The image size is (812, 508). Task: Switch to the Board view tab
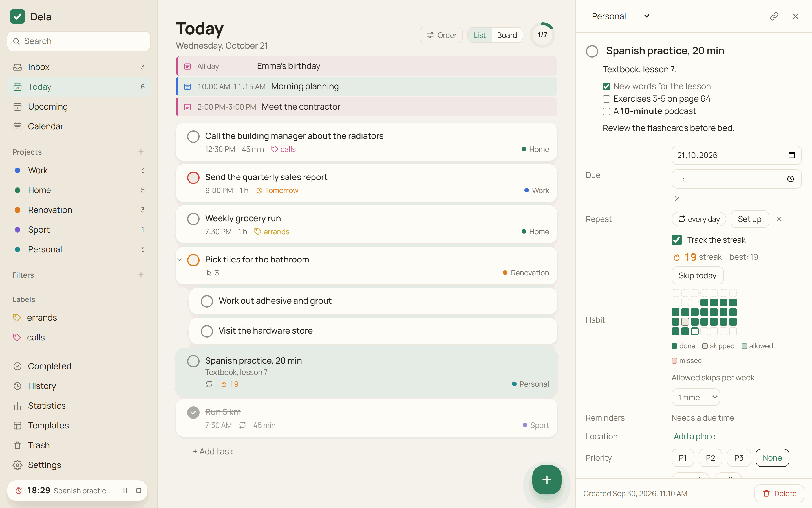click(507, 35)
